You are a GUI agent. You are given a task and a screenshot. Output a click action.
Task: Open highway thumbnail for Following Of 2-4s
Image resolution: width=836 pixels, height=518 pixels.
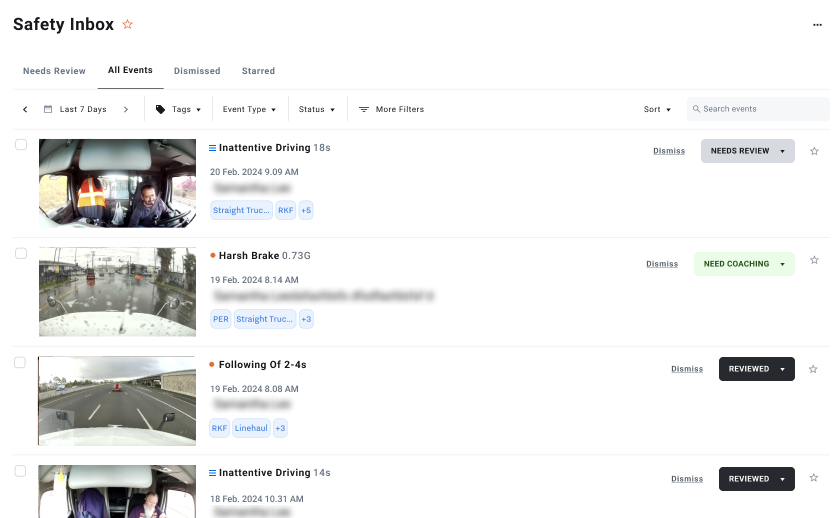[117, 401]
